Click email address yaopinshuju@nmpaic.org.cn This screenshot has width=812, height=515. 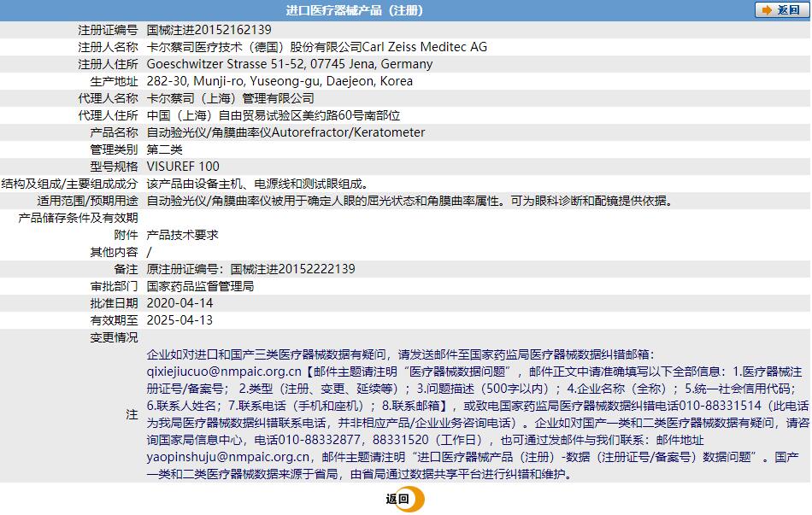coord(228,457)
